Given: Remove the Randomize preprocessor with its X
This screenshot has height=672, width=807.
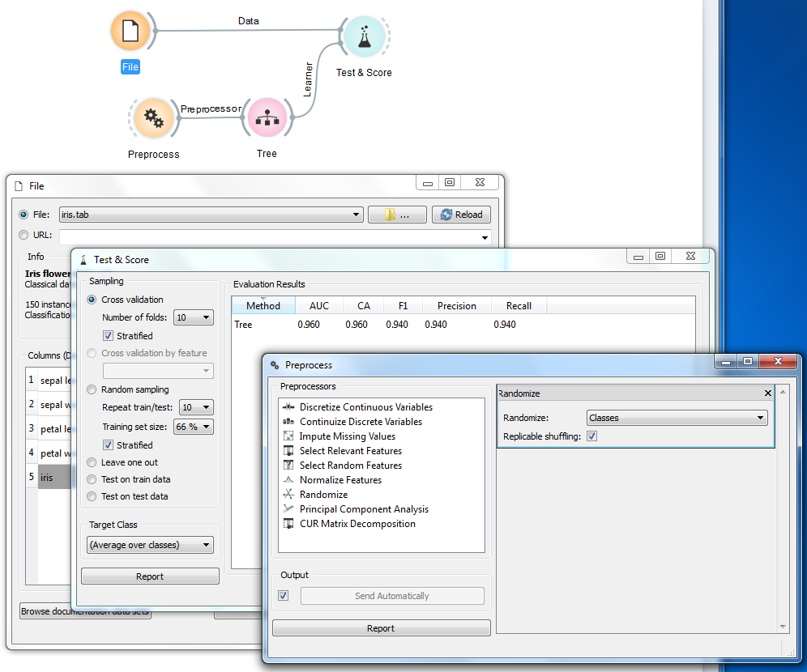Looking at the screenshot, I should pyautogui.click(x=768, y=393).
